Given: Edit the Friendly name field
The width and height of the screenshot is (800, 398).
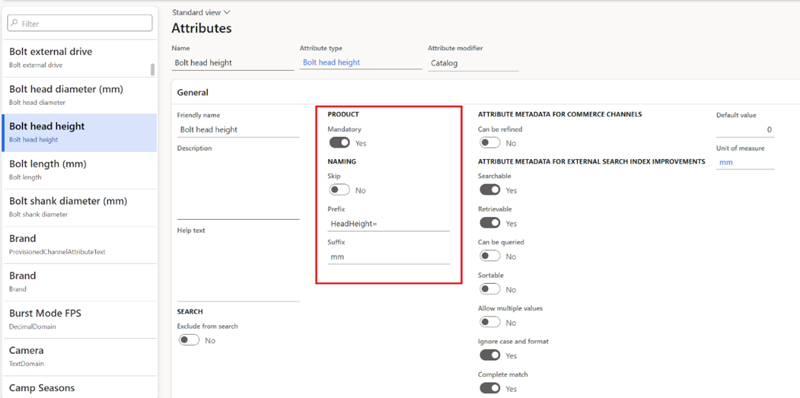Looking at the screenshot, I should (238, 130).
